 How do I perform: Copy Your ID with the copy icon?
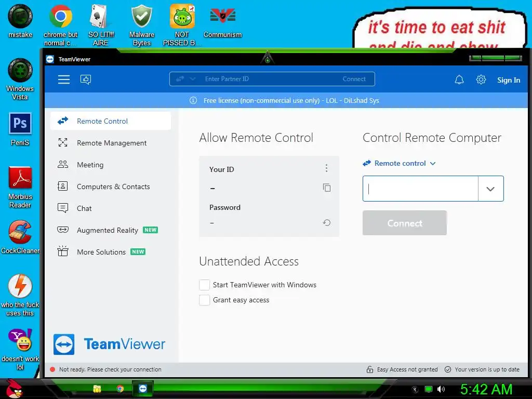tap(326, 188)
